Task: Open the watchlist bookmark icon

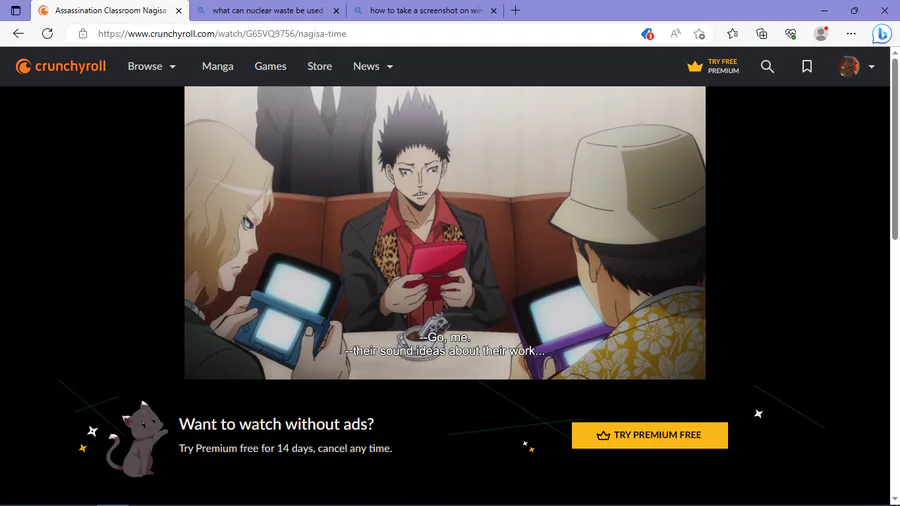Action: pyautogui.click(x=807, y=67)
